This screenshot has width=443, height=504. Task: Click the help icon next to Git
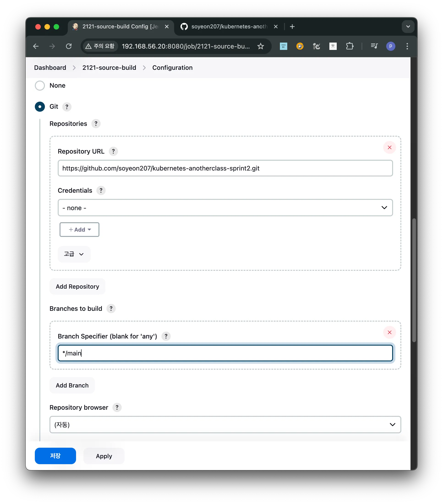coord(67,107)
